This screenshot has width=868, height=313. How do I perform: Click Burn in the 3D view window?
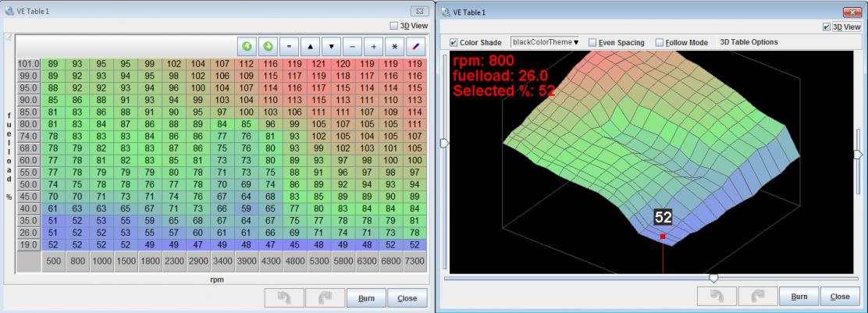pos(799,297)
